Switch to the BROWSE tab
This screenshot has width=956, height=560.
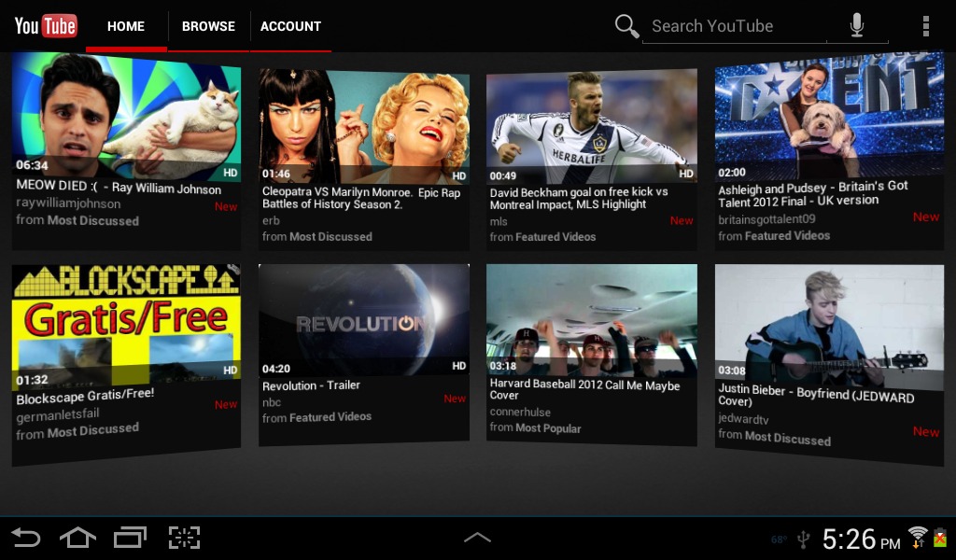coord(208,26)
